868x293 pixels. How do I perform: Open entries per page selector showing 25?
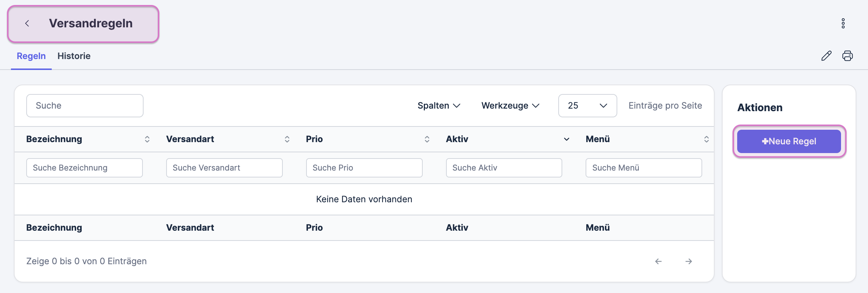pos(587,106)
